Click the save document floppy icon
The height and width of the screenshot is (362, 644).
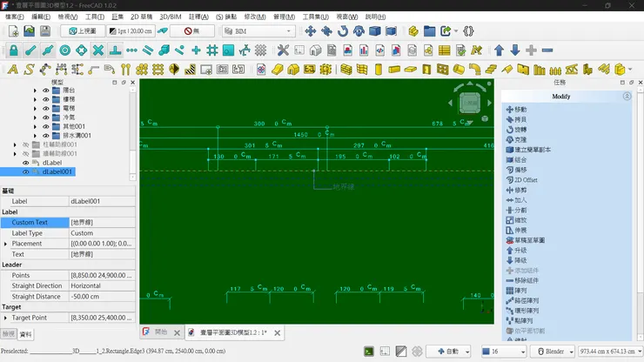[x=45, y=31]
